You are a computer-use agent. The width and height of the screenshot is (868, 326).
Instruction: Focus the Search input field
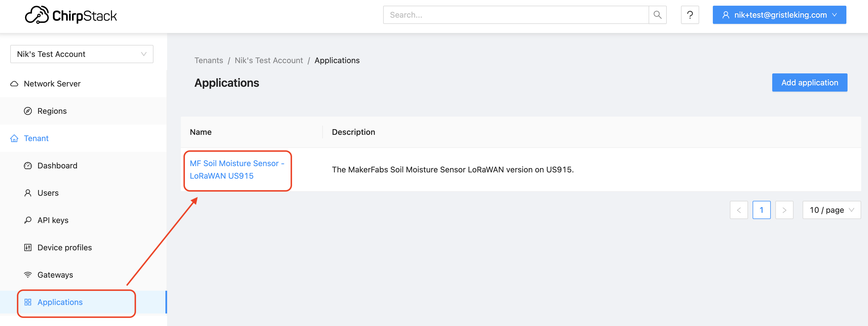516,15
